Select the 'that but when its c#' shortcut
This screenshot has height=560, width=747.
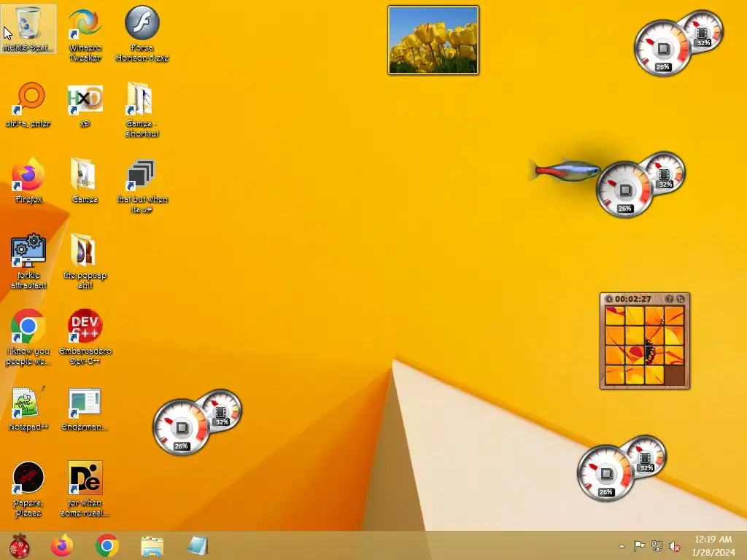pos(142,186)
